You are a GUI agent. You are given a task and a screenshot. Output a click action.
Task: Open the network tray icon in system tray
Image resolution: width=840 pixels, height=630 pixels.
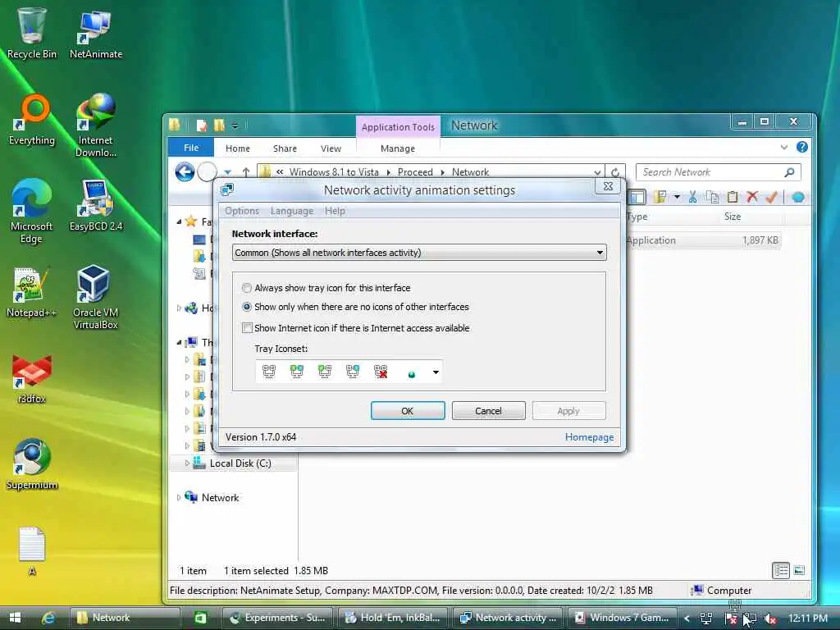[x=706, y=619]
